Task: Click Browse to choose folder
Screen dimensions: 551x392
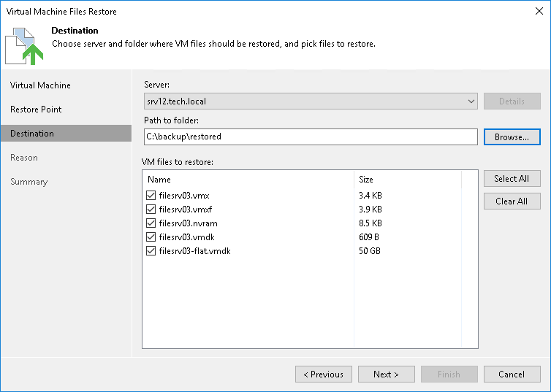Action: [512, 137]
